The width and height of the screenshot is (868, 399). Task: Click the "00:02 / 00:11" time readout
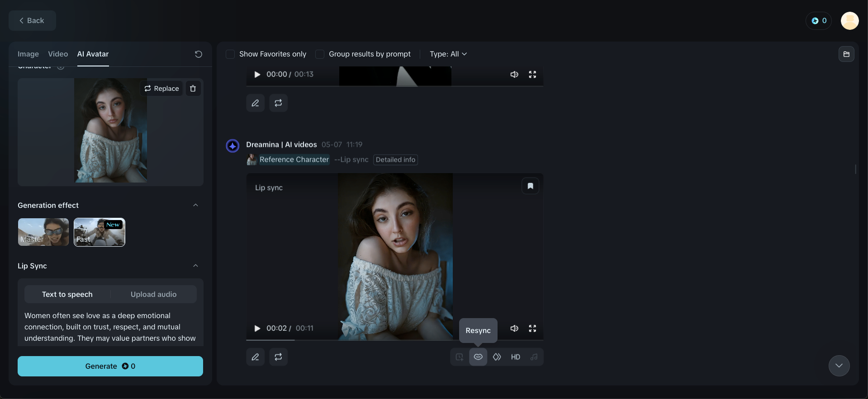290,329
